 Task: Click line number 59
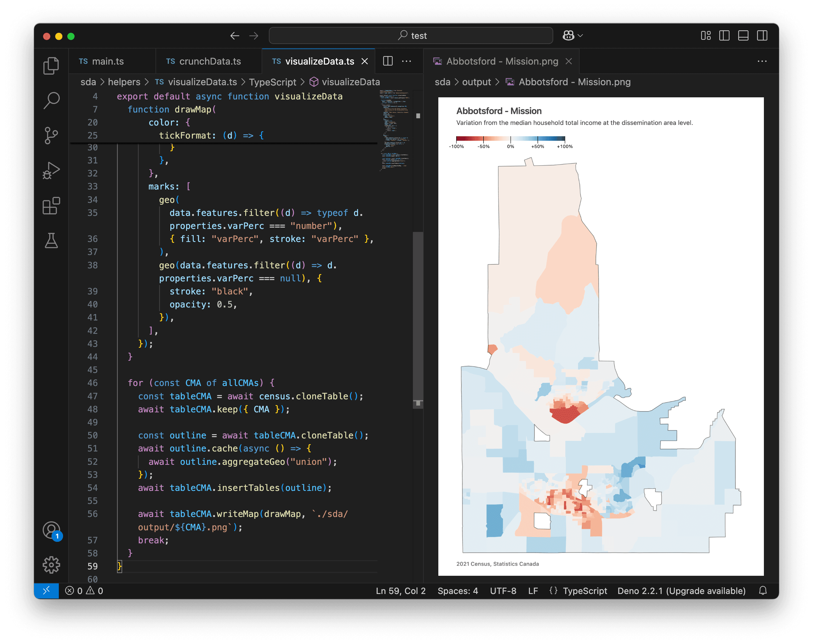click(x=92, y=566)
